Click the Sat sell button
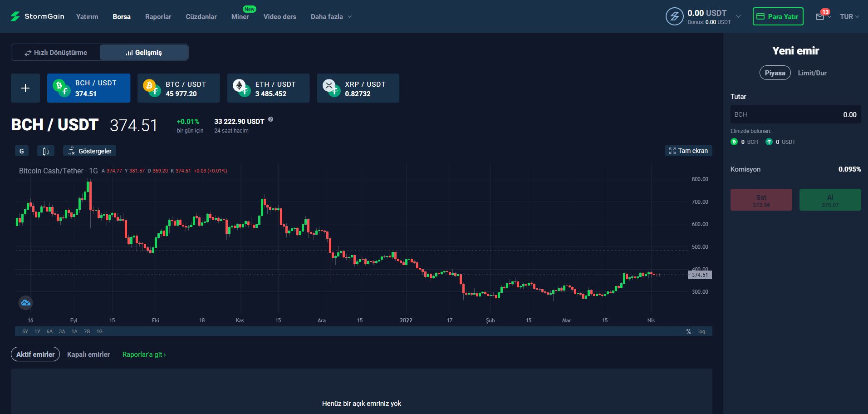The width and height of the screenshot is (868, 414). (x=761, y=200)
